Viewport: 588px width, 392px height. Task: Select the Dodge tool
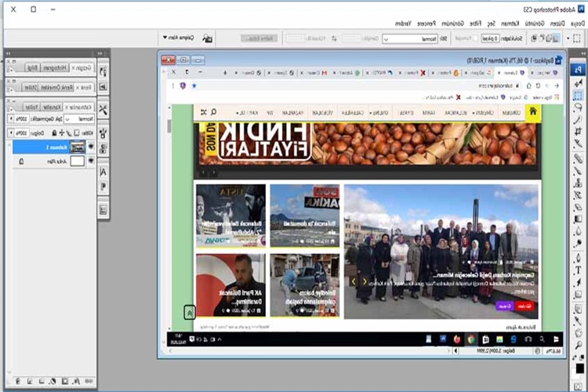578,244
